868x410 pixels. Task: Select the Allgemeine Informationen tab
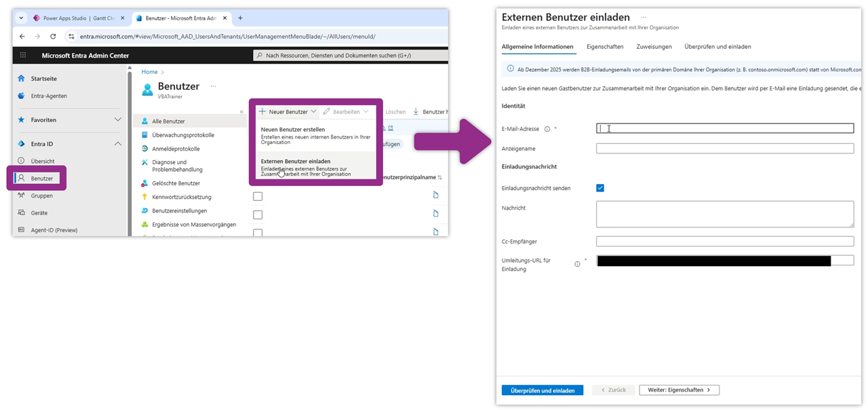pyautogui.click(x=538, y=46)
